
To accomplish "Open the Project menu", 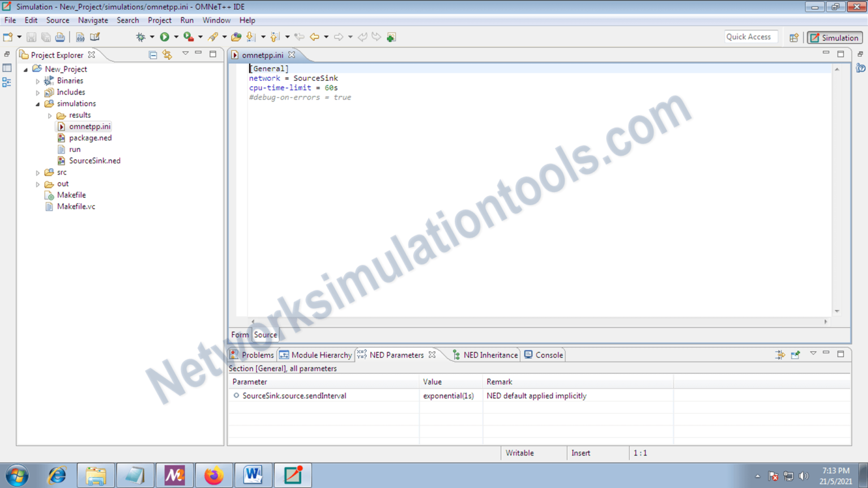I will click(159, 20).
